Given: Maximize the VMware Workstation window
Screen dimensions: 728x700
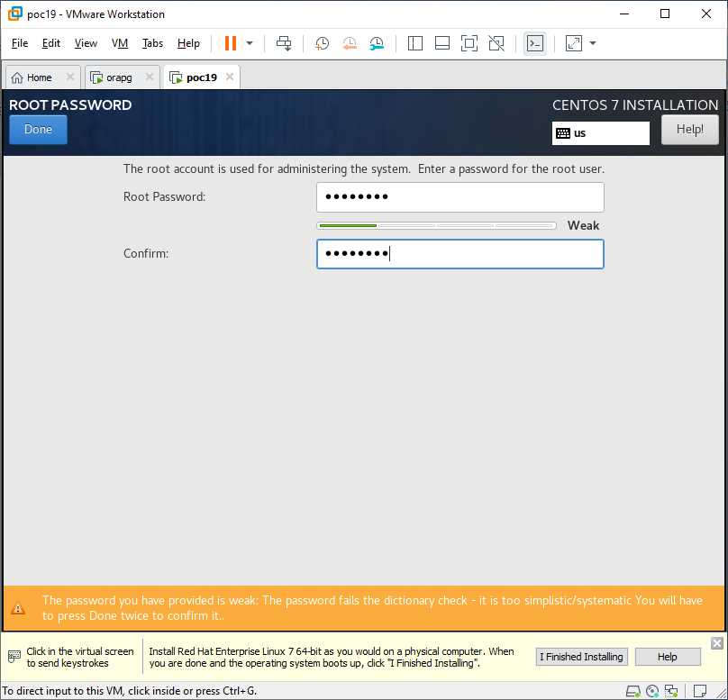Looking at the screenshot, I should tap(665, 14).
